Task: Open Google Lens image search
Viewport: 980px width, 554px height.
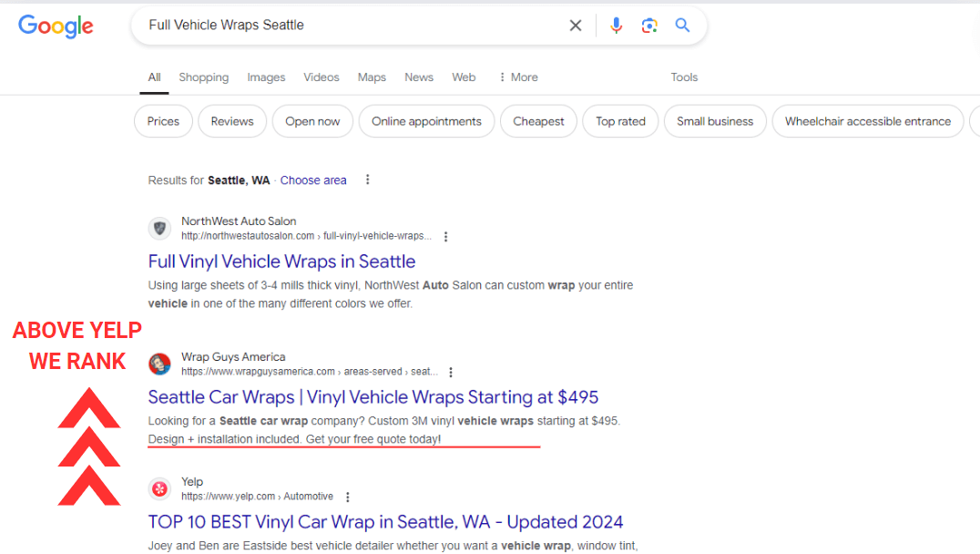Action: coord(649,26)
